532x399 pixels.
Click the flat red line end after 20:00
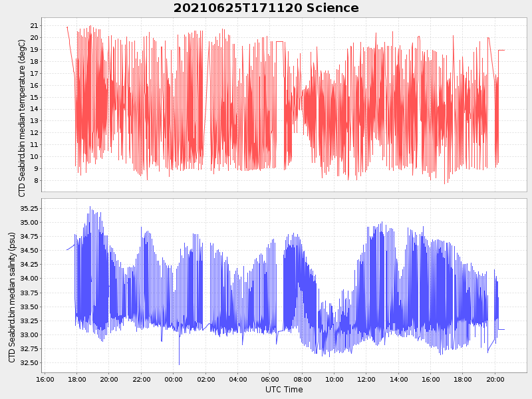(501, 51)
